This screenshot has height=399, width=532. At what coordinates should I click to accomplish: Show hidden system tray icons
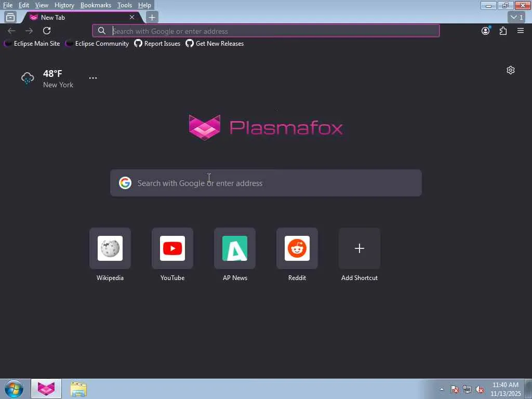pyautogui.click(x=442, y=390)
